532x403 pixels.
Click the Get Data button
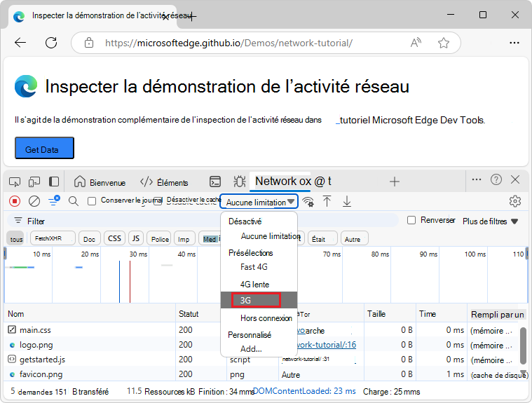44,148
